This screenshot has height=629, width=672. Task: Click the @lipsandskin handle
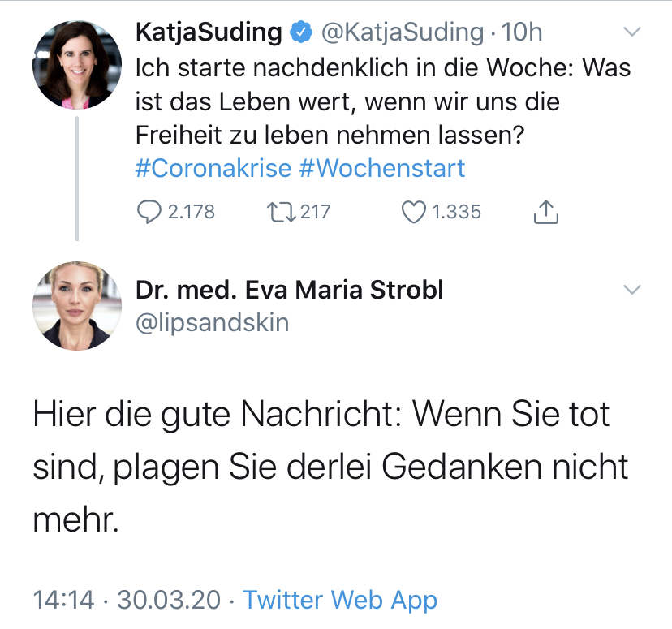(x=211, y=322)
